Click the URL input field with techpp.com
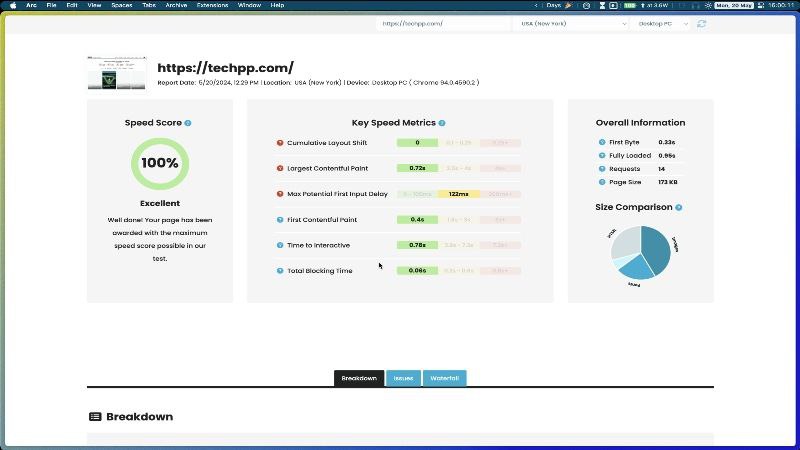The image size is (800, 450). (x=443, y=24)
